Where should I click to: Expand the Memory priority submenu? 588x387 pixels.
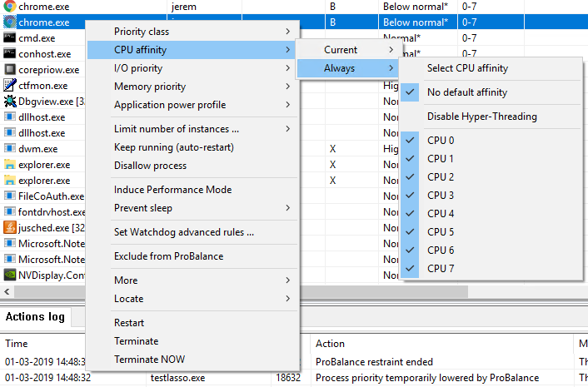(x=192, y=87)
